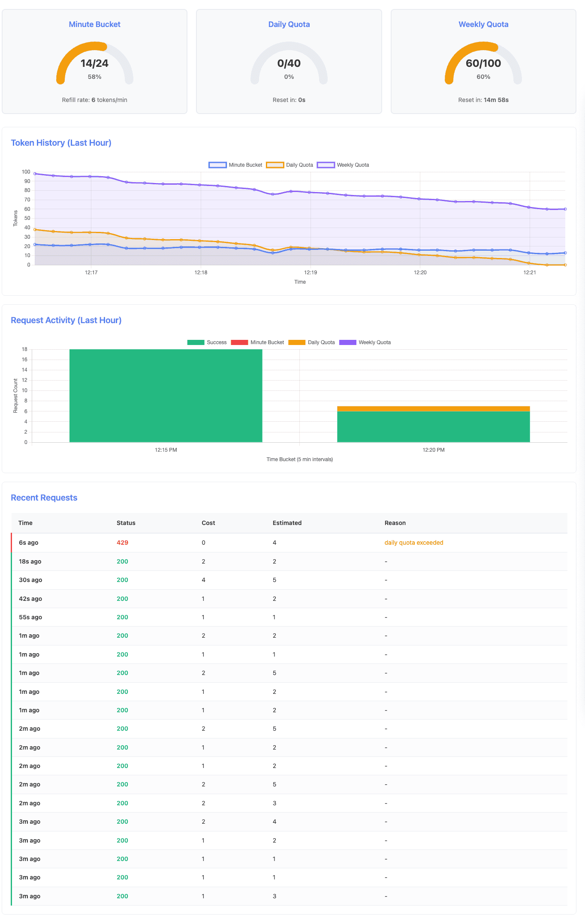The width and height of the screenshot is (585, 924).
Task: Toggle Daily Quota in Request Activity legend
Action: tap(311, 342)
